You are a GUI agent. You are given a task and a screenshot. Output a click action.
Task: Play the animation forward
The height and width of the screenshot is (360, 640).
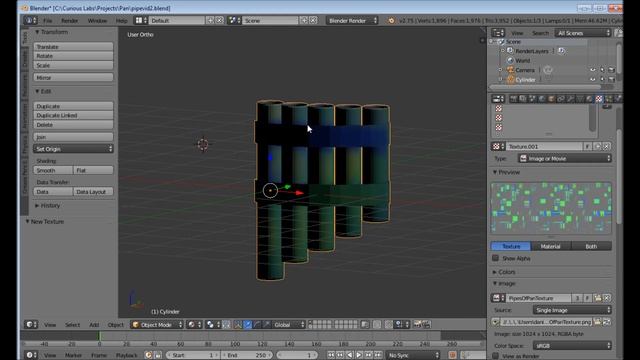click(x=359, y=355)
